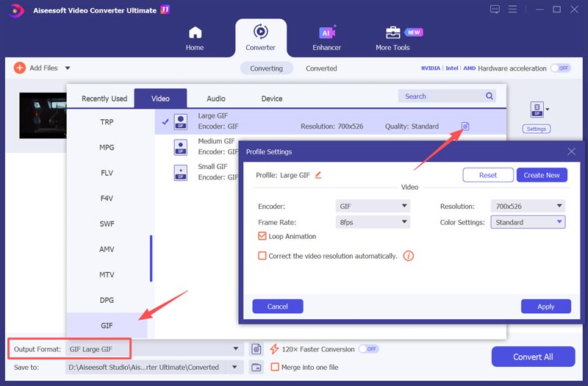The height and width of the screenshot is (386, 588).
Task: Select the Converted sub-tab
Action: coord(321,68)
